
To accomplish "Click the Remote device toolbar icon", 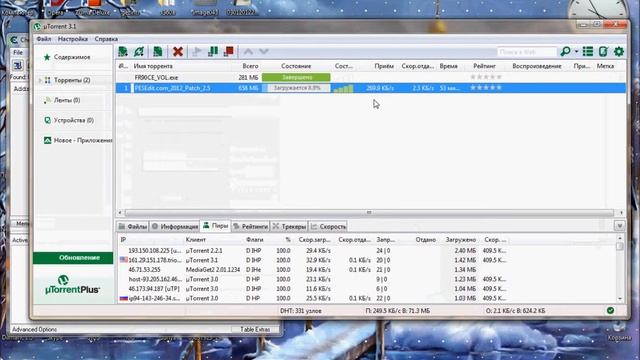I will pyautogui.click(x=603, y=51).
